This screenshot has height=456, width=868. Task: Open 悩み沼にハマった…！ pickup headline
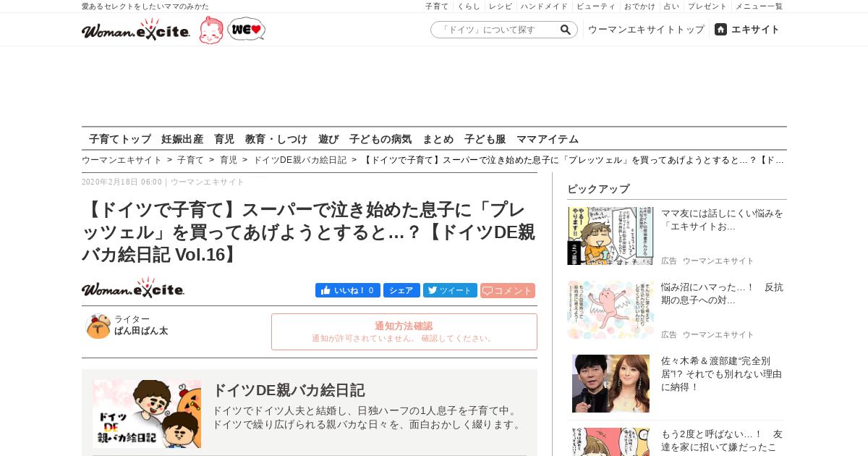point(722,294)
